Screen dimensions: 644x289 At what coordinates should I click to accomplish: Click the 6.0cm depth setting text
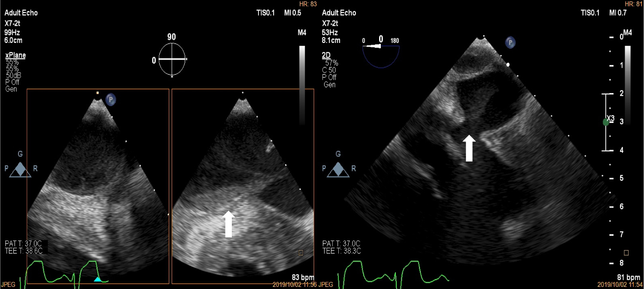click(x=13, y=41)
